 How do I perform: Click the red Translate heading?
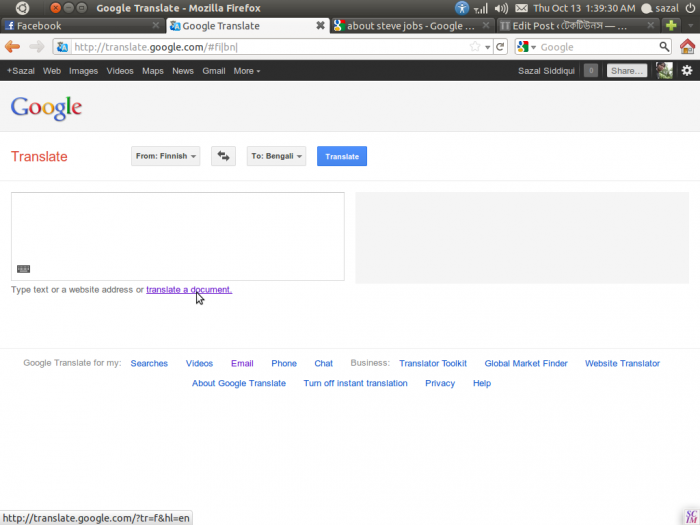(39, 157)
